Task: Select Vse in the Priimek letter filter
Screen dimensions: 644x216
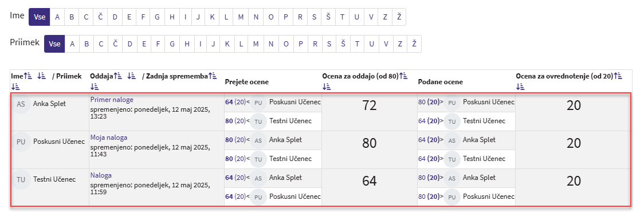Action: point(54,44)
